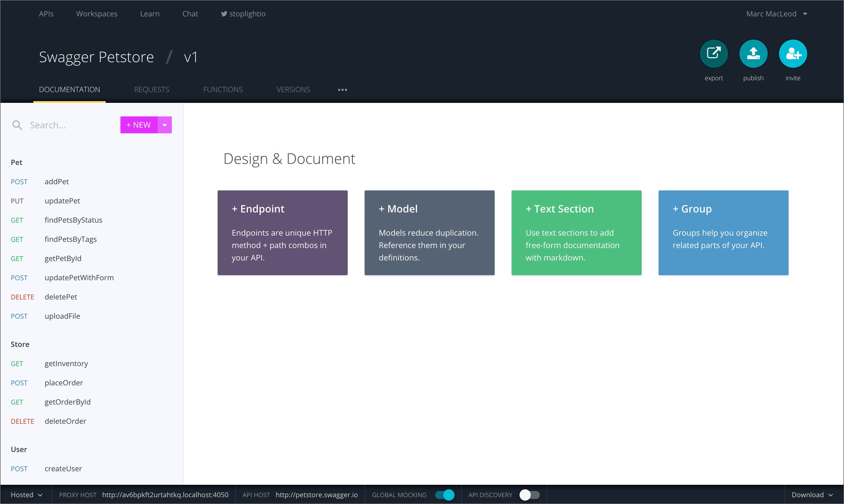Open the three-dots more menu
Image resolution: width=844 pixels, height=504 pixels.
[342, 90]
